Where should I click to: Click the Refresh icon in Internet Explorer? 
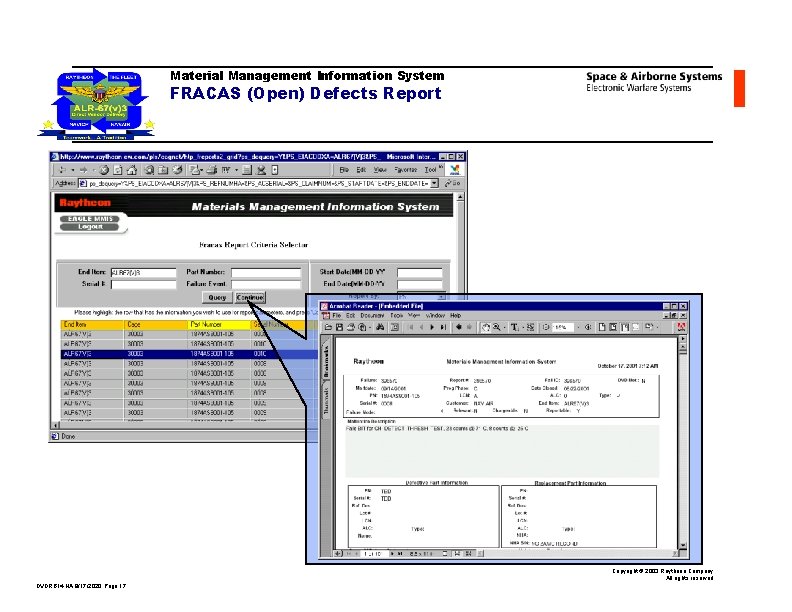click(x=118, y=170)
